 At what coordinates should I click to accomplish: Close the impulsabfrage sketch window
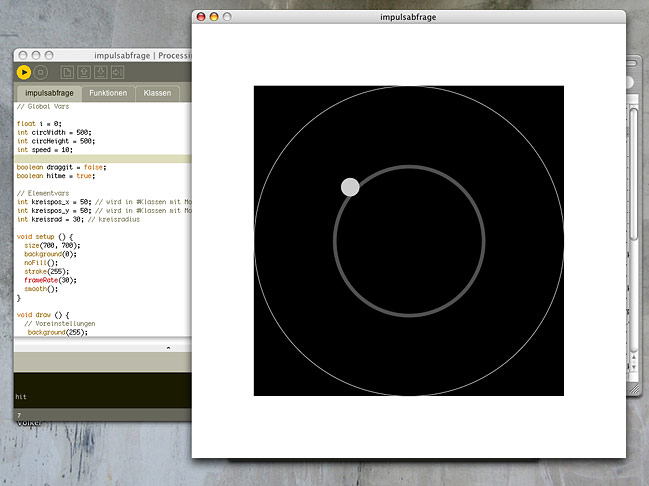pos(200,17)
